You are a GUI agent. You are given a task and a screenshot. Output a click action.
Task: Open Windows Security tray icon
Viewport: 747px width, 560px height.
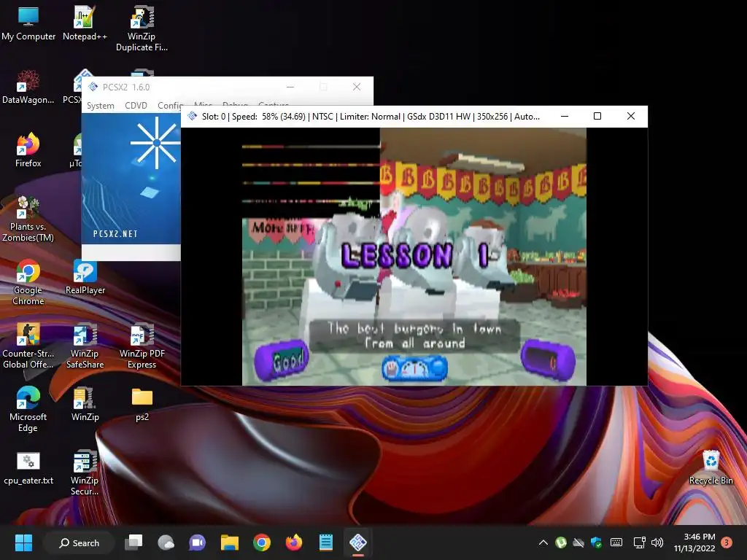(596, 542)
